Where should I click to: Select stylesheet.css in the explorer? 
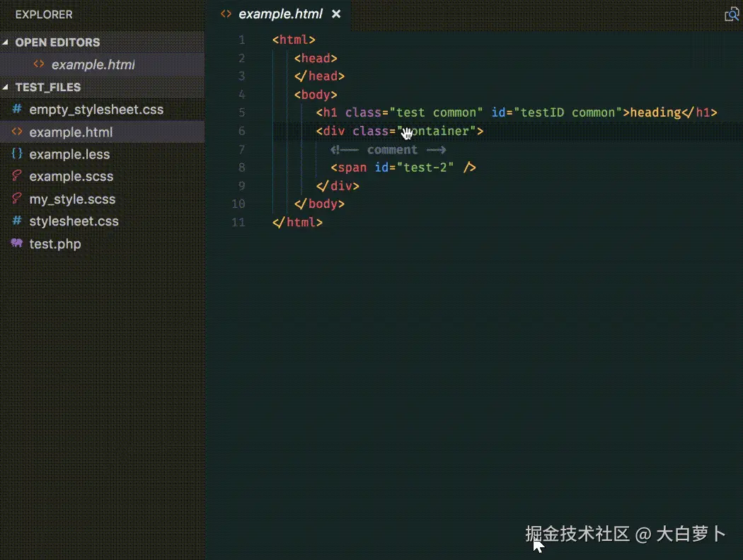tap(74, 221)
